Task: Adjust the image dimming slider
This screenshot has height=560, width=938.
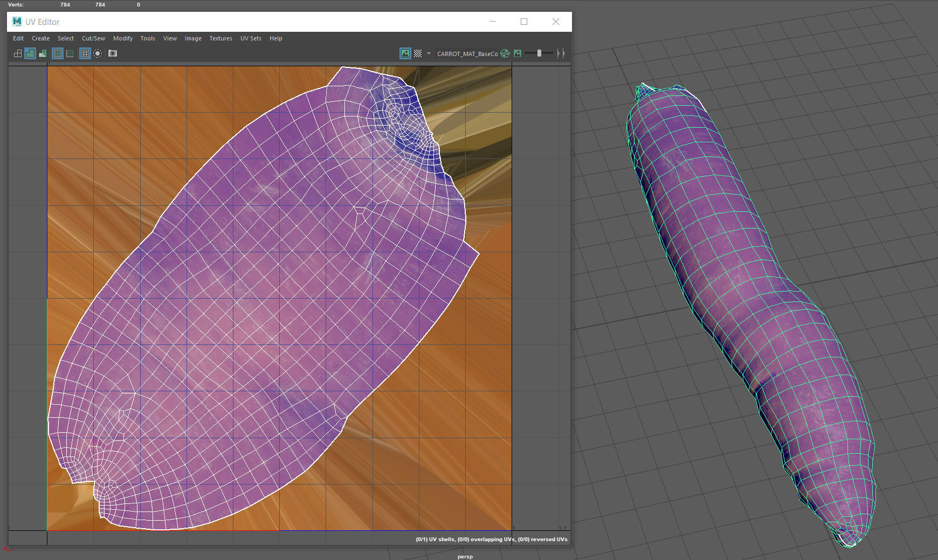Action: 539,53
